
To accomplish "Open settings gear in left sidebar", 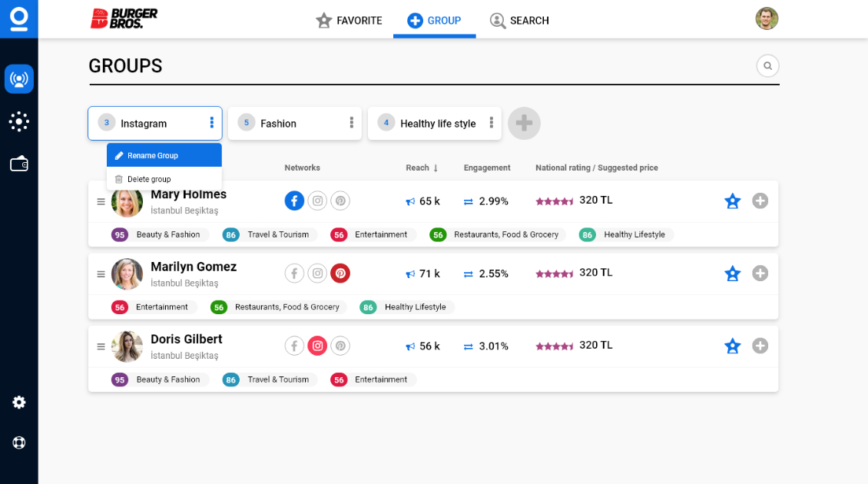I will (19, 402).
